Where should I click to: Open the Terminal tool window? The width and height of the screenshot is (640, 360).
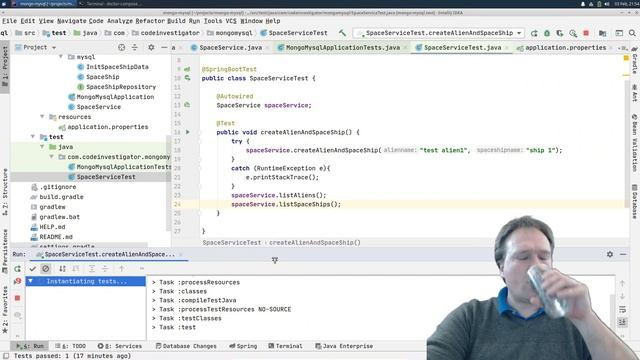(x=285, y=346)
